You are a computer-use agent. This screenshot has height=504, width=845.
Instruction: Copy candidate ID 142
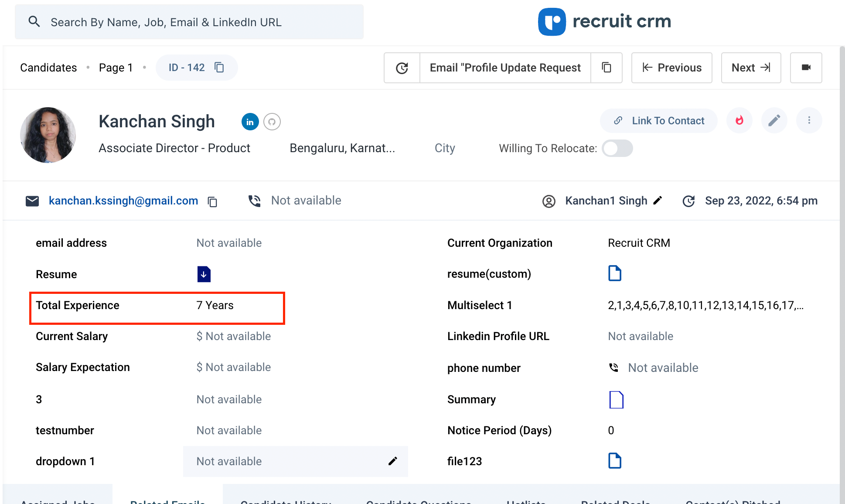tap(219, 67)
